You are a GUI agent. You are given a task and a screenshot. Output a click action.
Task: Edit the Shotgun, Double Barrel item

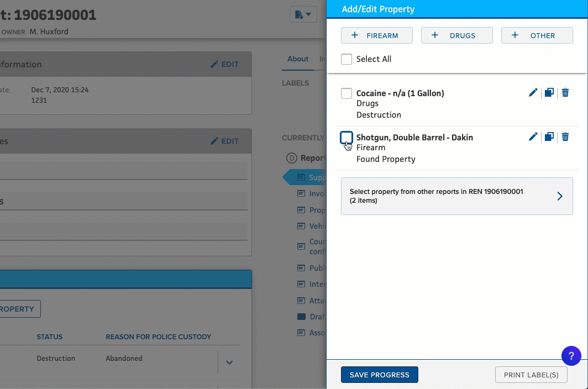click(x=533, y=136)
